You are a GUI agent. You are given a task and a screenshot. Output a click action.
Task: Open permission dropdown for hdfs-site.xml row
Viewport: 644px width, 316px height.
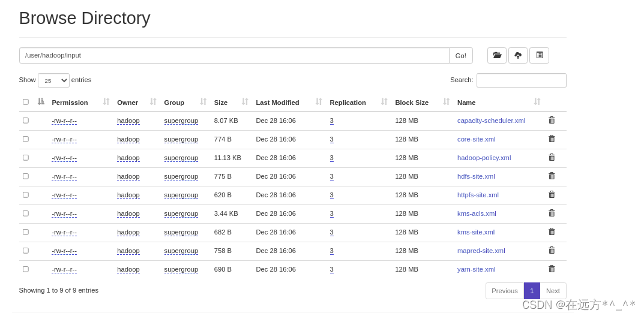(x=64, y=176)
